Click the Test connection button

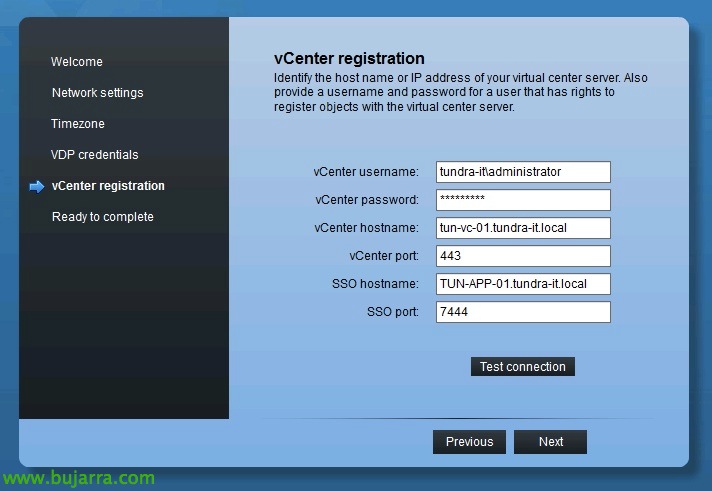(523, 367)
